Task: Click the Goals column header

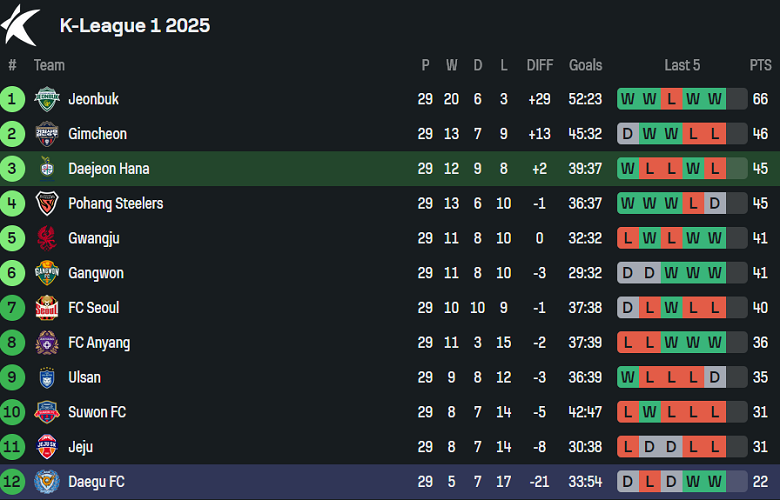Action: click(x=586, y=65)
